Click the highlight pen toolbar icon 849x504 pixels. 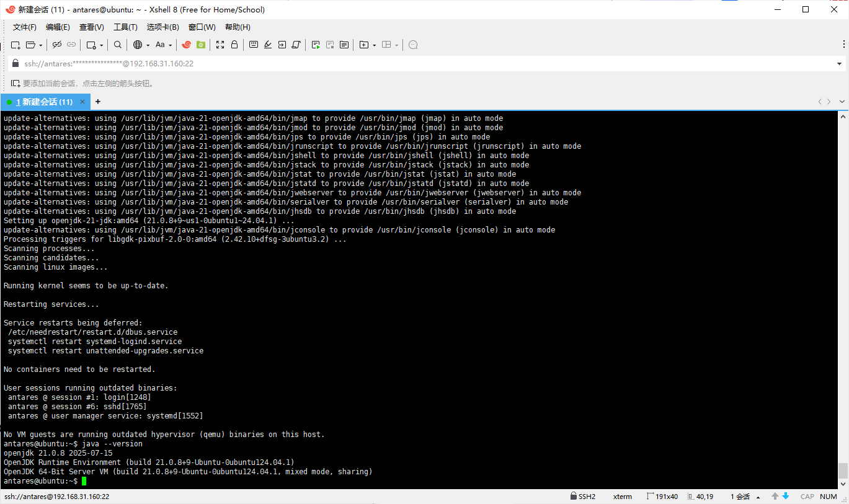(x=268, y=45)
